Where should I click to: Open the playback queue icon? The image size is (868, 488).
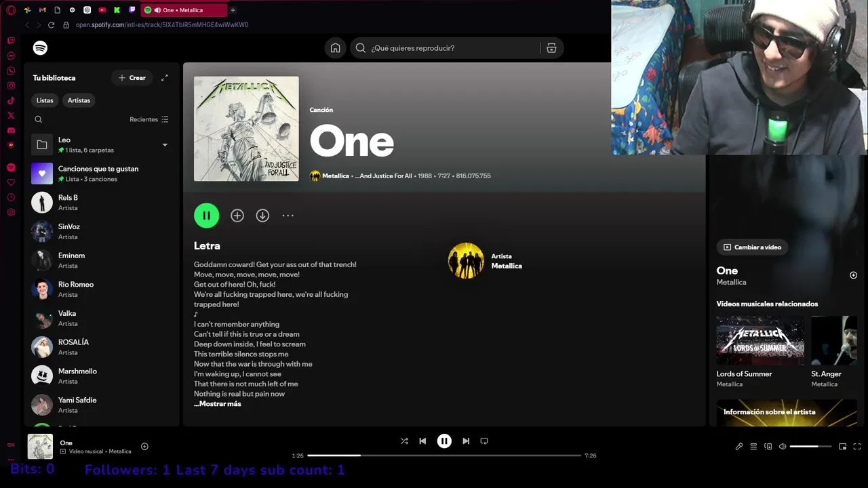pos(753,447)
